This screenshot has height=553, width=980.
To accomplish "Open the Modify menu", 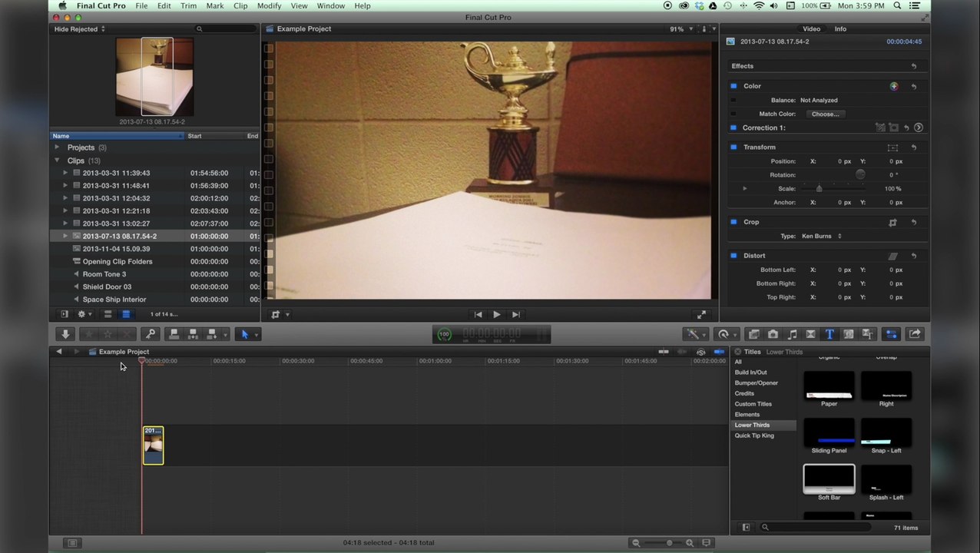I will pos(269,5).
